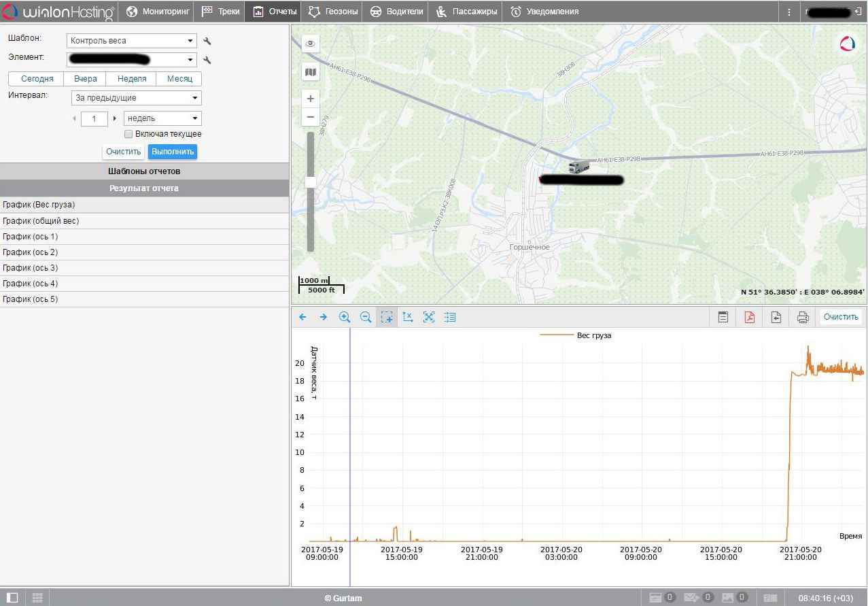Click the 'Неделя' quick interval button
Screen dimensions: 868x606
(x=132, y=79)
